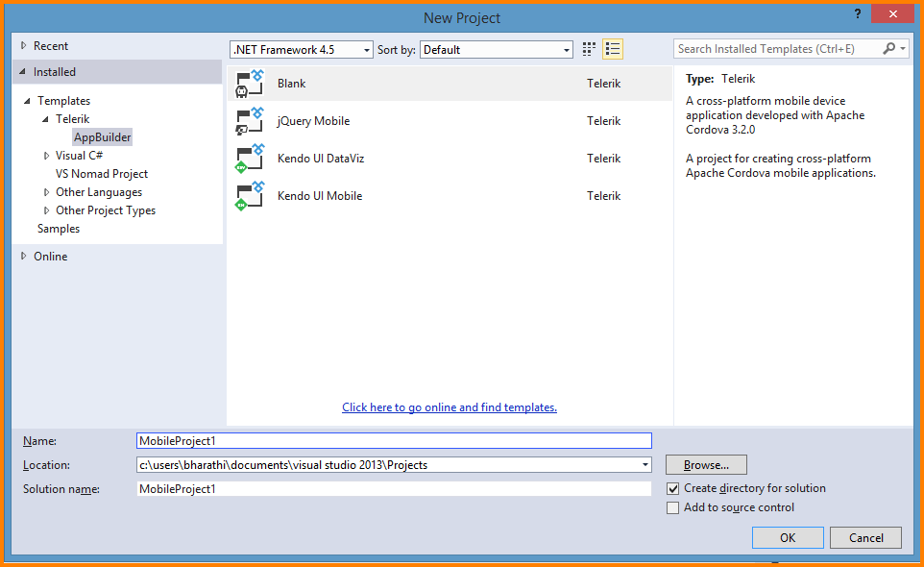Click OK to create the project

788,537
